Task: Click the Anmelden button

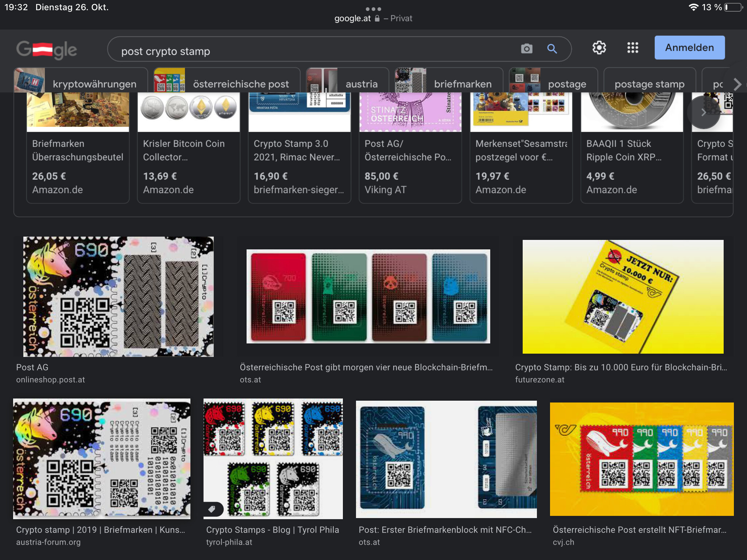Action: click(689, 48)
